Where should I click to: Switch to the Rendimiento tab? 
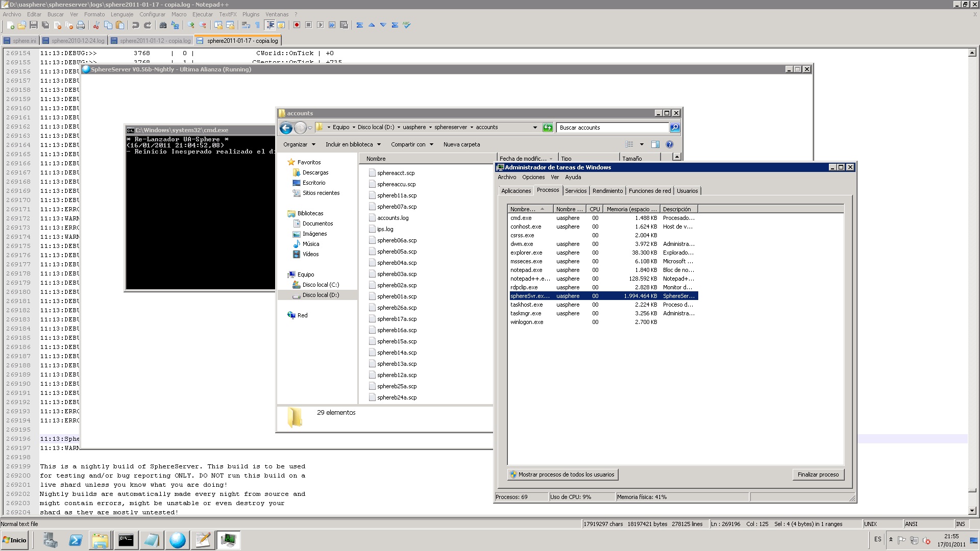(x=607, y=191)
